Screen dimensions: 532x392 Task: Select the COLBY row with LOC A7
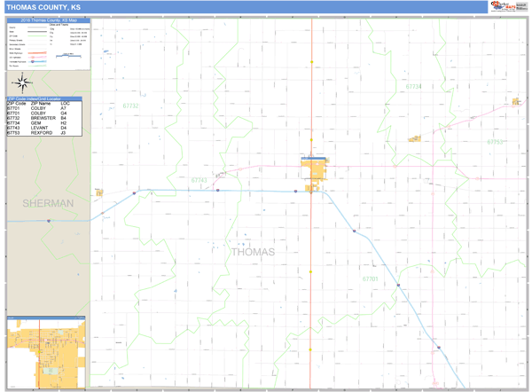(44, 108)
